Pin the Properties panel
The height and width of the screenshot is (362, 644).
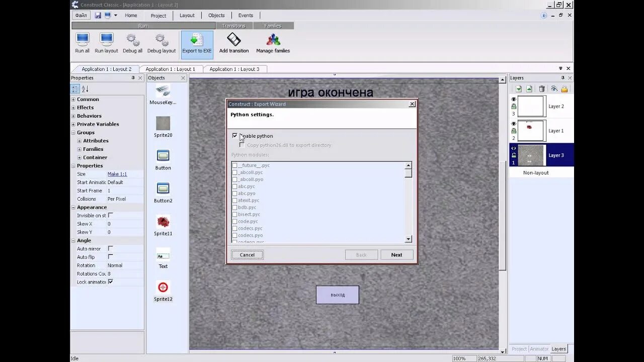tap(133, 78)
